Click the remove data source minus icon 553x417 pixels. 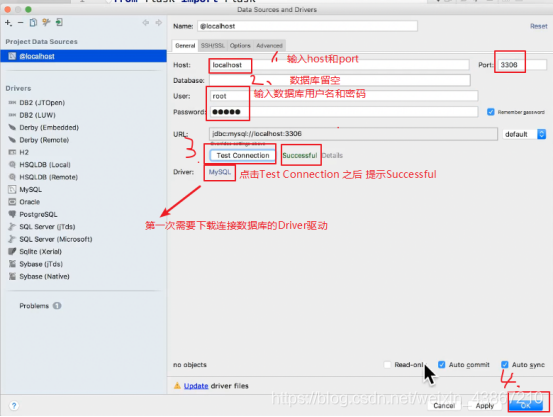(20, 23)
